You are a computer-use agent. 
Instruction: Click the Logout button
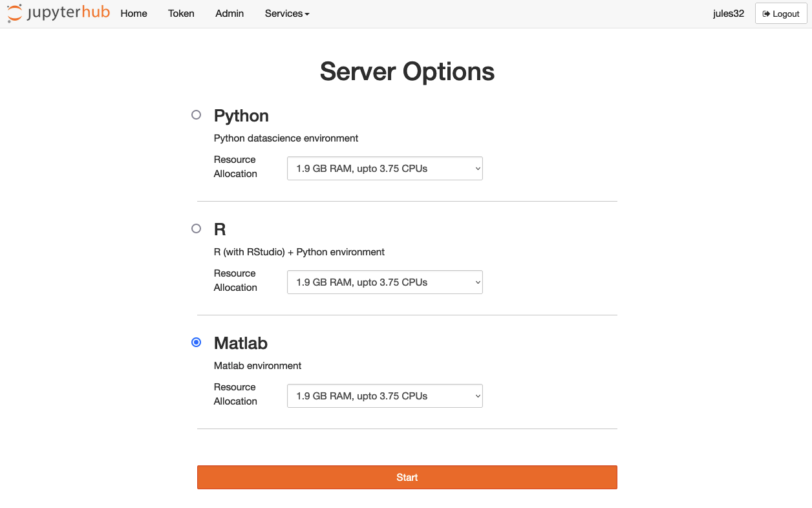click(780, 13)
